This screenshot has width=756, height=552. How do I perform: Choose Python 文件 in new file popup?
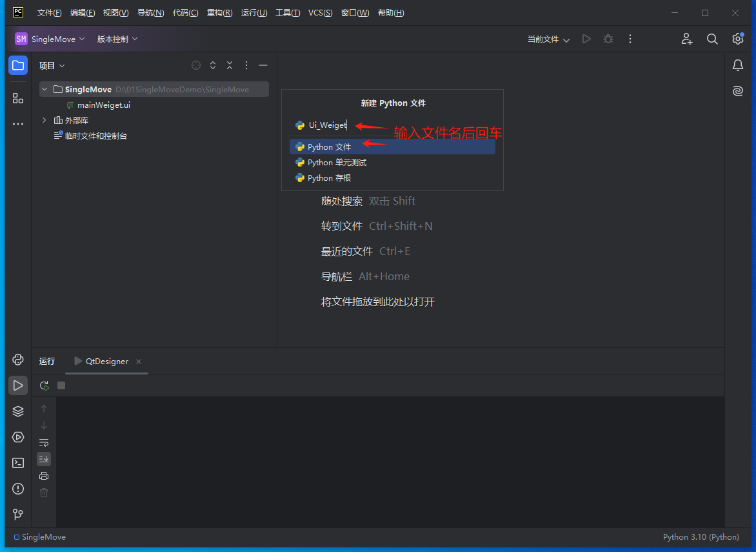pyautogui.click(x=392, y=147)
